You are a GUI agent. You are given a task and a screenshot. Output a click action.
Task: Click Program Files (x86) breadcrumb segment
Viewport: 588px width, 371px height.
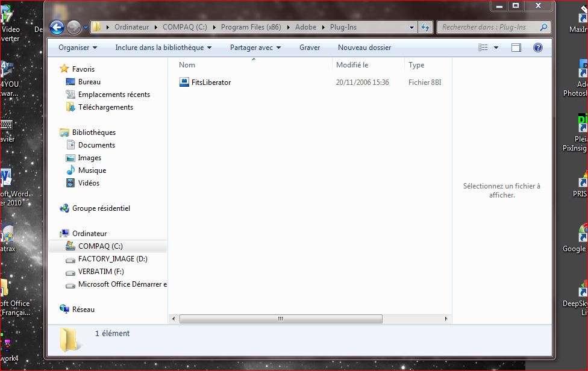coord(251,27)
